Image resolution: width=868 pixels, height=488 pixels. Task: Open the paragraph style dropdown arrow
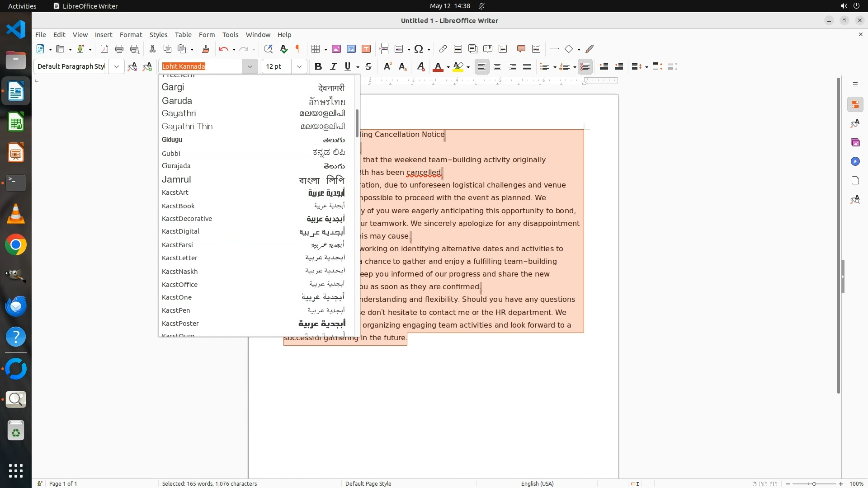(117, 66)
